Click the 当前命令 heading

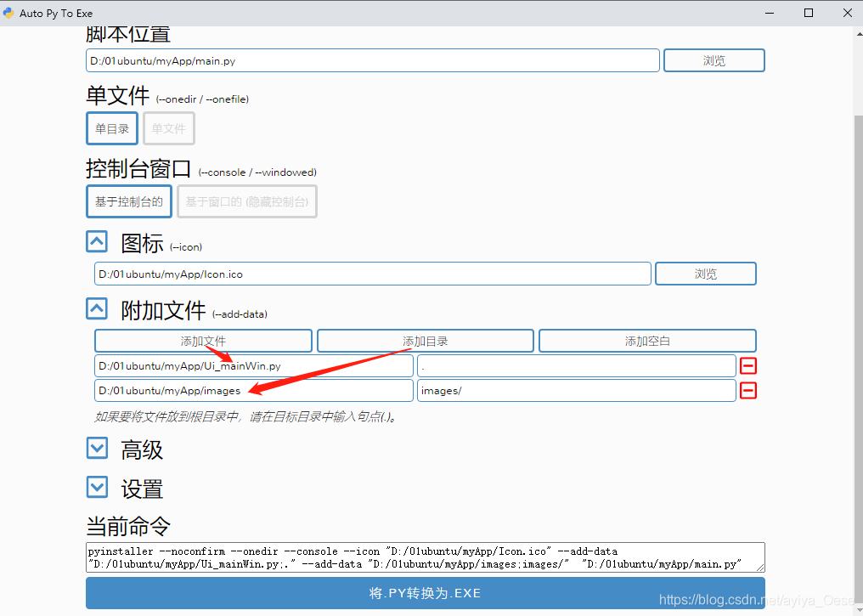click(x=128, y=526)
